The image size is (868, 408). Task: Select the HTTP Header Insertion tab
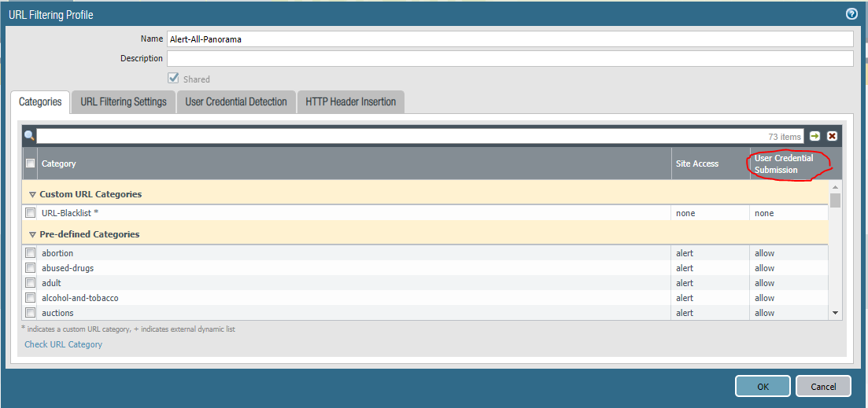coord(350,102)
